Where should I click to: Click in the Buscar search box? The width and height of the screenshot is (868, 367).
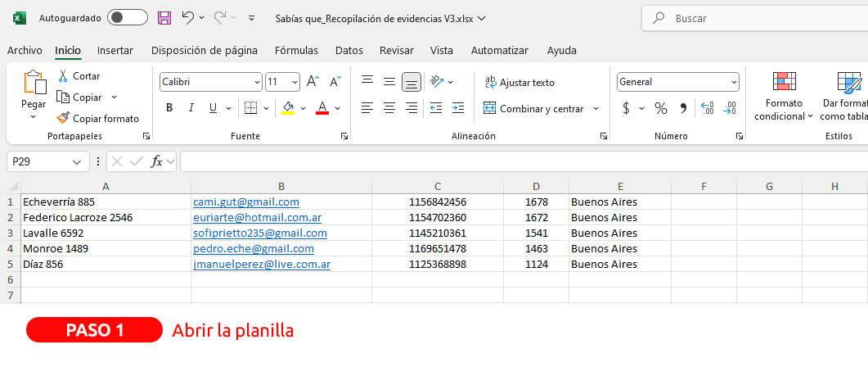click(753, 18)
